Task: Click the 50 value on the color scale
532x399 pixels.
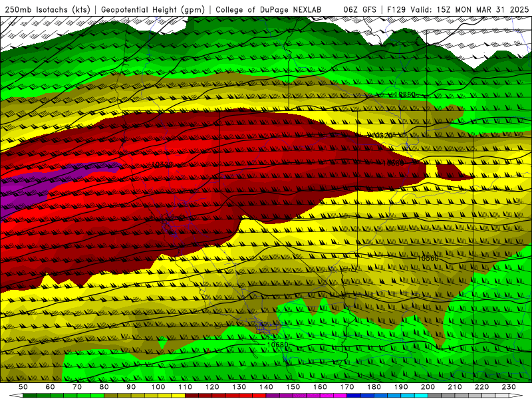Action: [x=23, y=387]
